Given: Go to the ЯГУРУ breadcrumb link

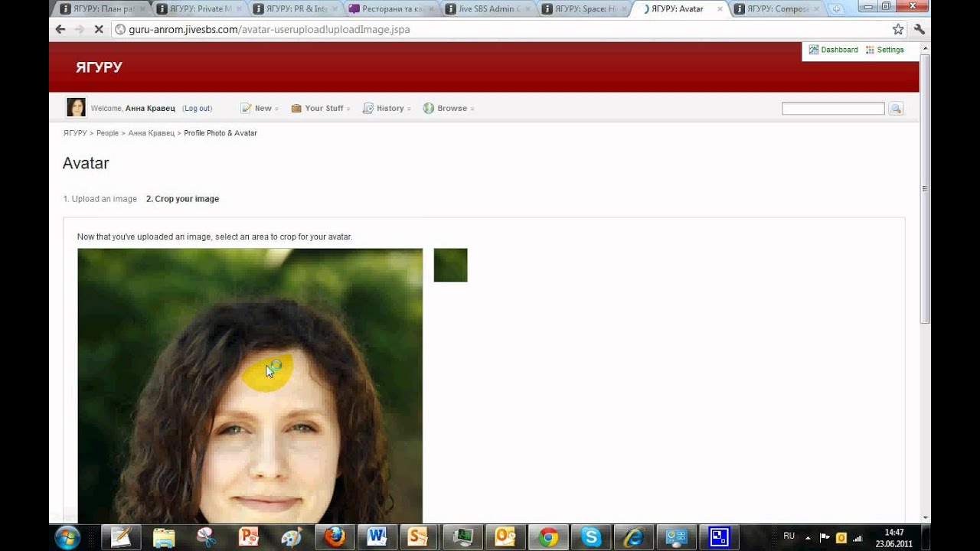Looking at the screenshot, I should [75, 133].
